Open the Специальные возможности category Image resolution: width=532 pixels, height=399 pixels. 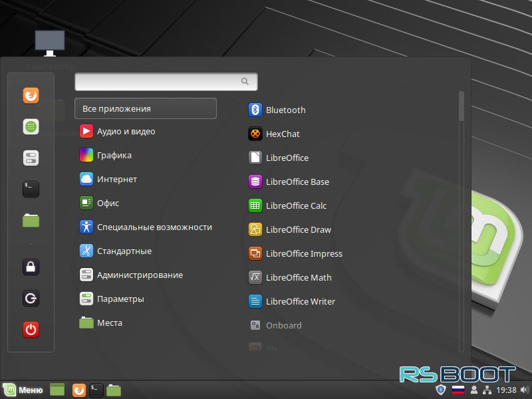coord(146,227)
